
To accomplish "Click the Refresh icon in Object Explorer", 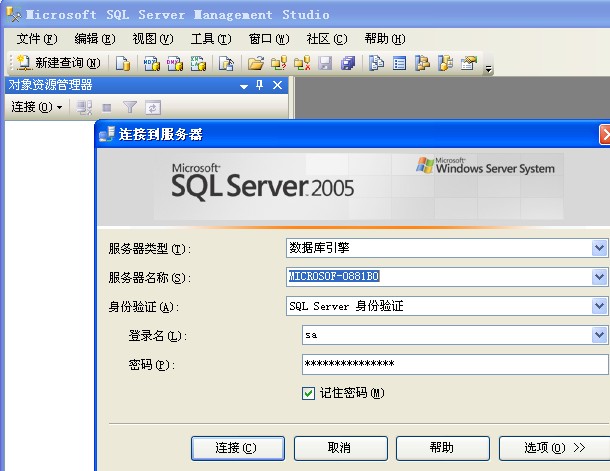I will [152, 108].
